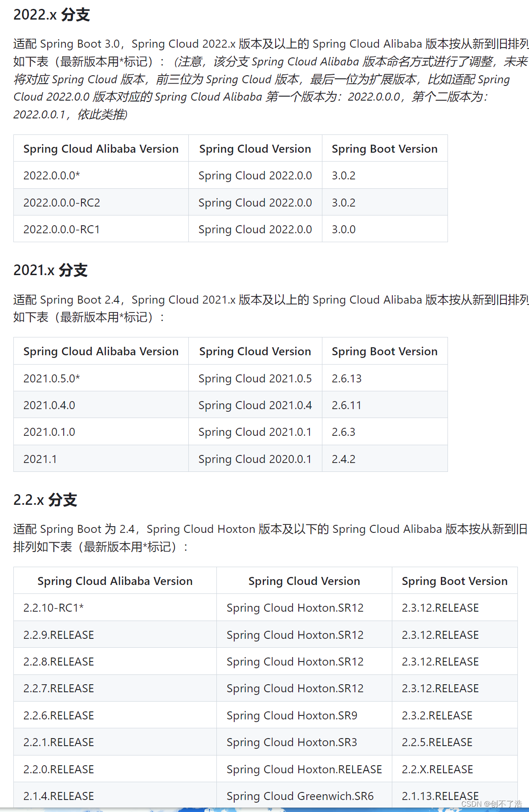Viewport: 529px width, 812px height.
Task: Click the Boot version '2.6.13' cell
Action: point(385,378)
